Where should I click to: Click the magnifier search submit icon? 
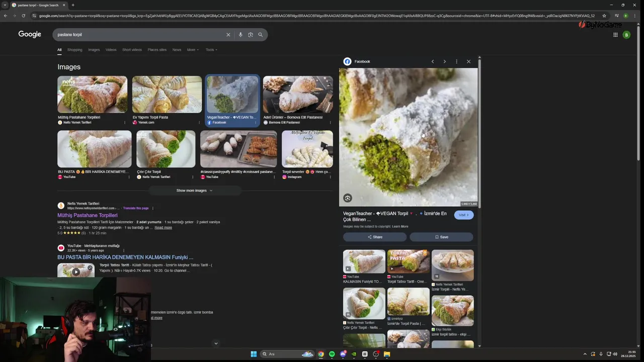click(261, 35)
